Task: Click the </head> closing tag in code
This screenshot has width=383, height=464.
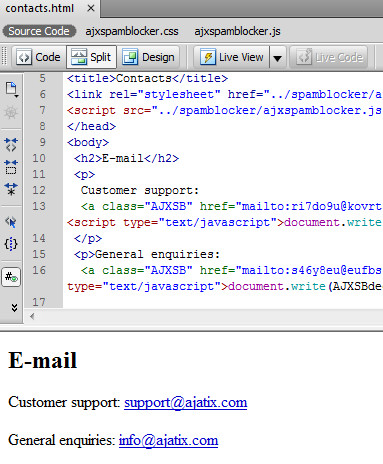Action: 91,126
